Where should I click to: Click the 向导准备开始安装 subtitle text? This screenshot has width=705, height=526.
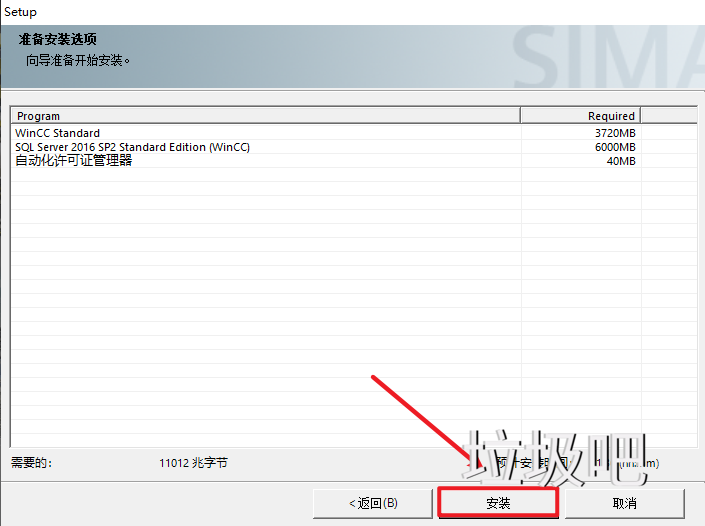[x=79, y=60]
